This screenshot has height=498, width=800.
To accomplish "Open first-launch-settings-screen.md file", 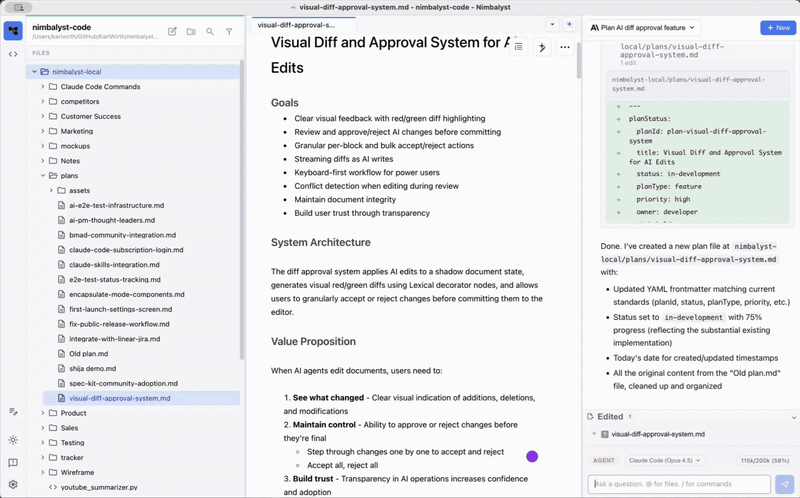I will point(120,309).
